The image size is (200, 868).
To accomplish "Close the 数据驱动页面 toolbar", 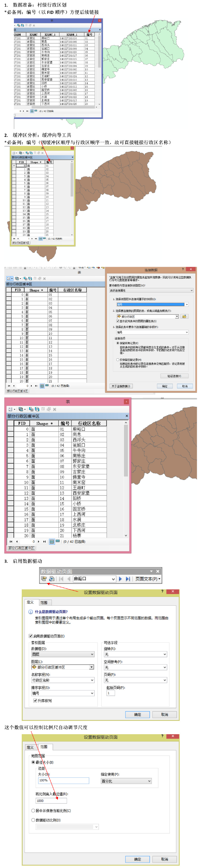I will (x=157, y=571).
